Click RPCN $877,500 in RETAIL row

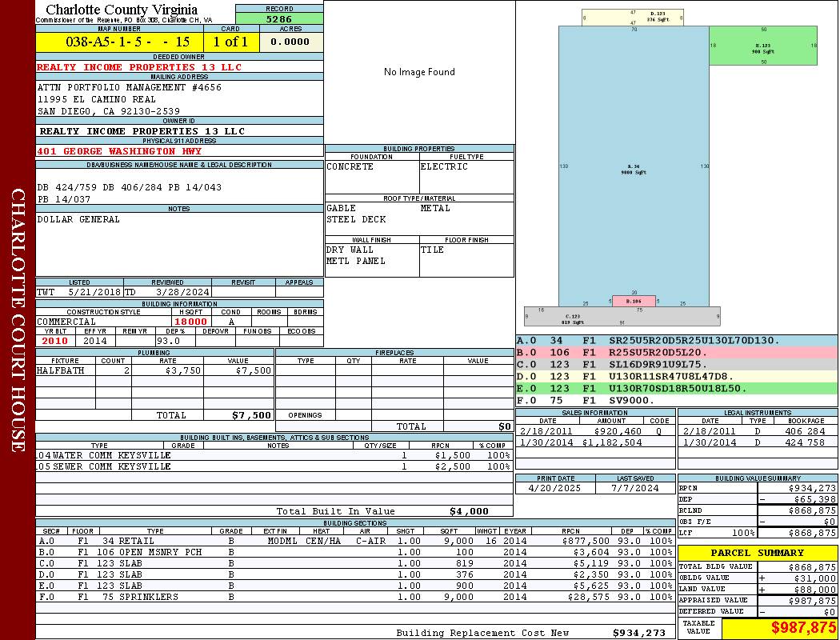click(x=586, y=541)
